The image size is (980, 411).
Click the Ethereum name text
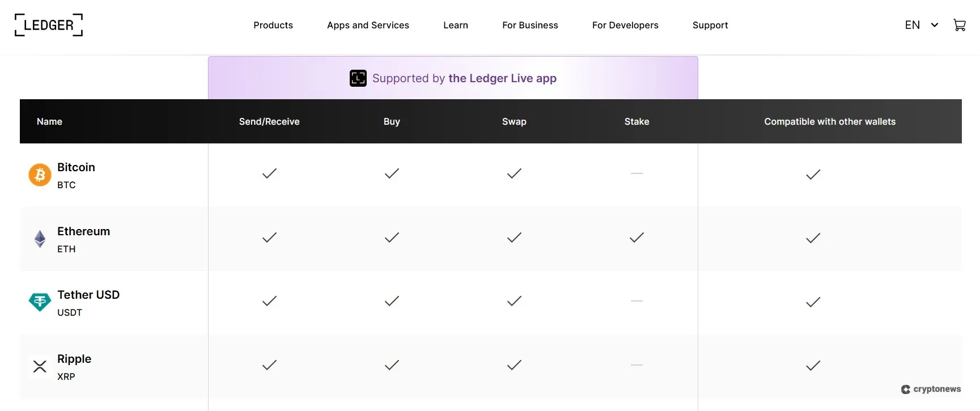[83, 231]
